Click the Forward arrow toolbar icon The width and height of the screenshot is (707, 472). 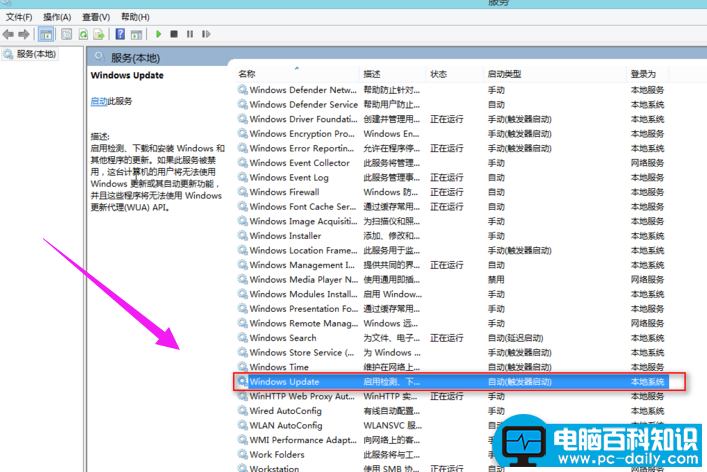tap(24, 34)
